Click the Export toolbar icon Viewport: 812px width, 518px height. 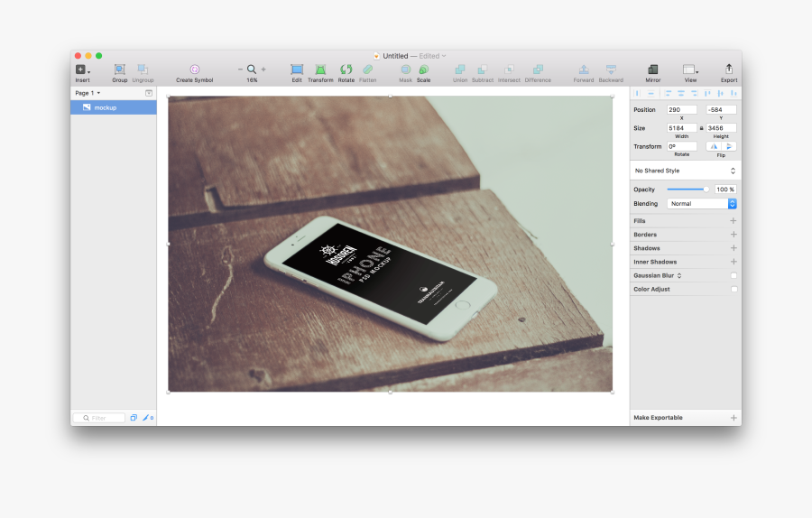pyautogui.click(x=729, y=69)
